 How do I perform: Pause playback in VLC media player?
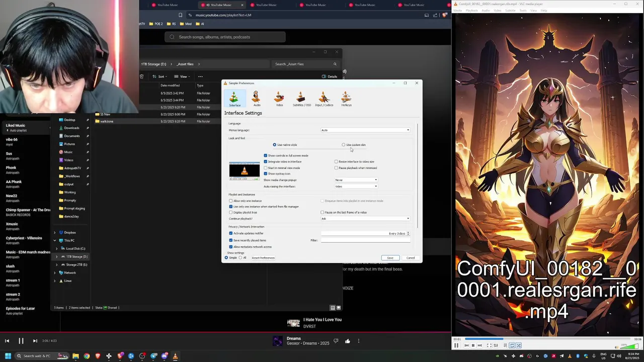[456, 345]
